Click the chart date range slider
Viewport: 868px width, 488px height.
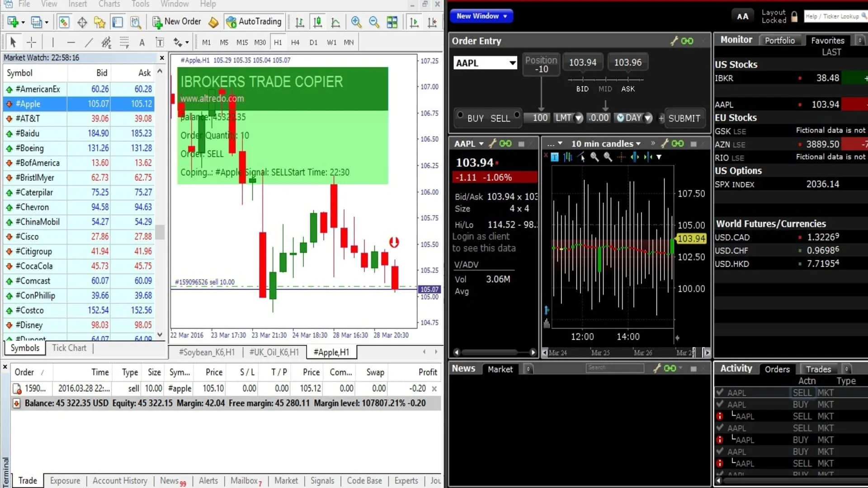[x=626, y=353]
